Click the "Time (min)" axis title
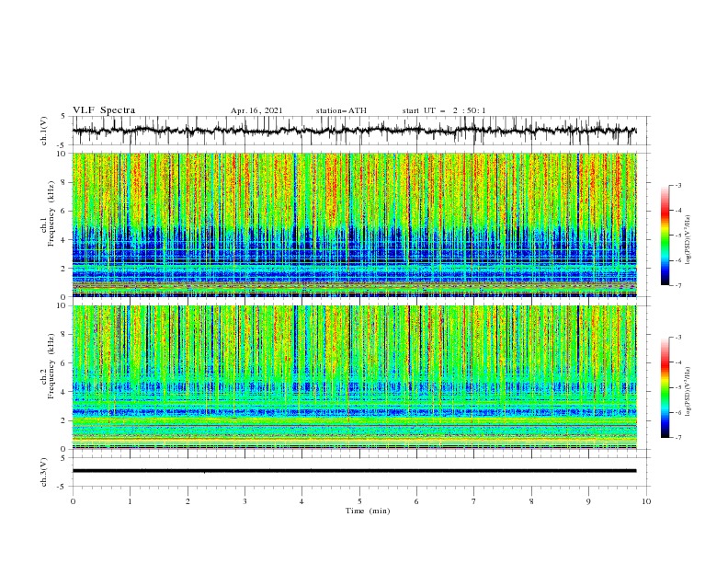The height and width of the screenshot is (563, 728). click(368, 511)
